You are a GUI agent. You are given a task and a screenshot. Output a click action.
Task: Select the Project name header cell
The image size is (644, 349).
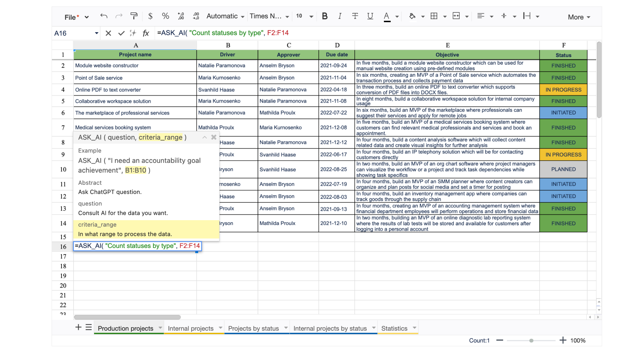click(x=135, y=55)
